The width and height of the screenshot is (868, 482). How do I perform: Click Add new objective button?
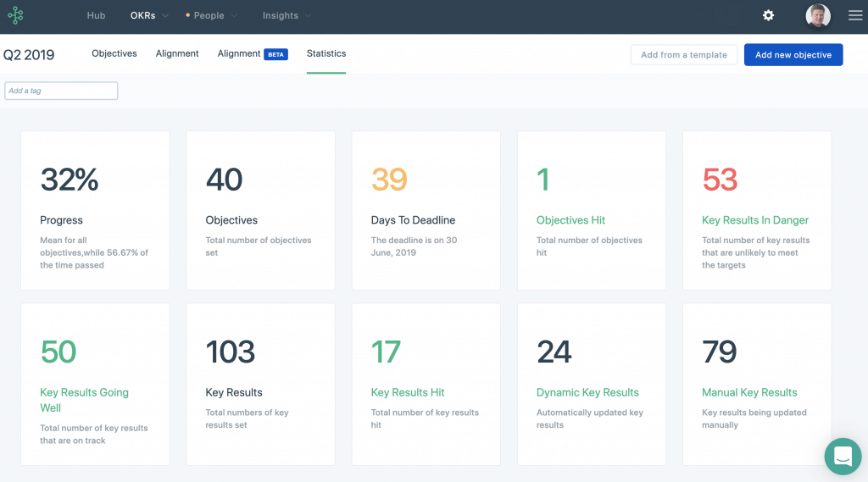click(x=793, y=55)
